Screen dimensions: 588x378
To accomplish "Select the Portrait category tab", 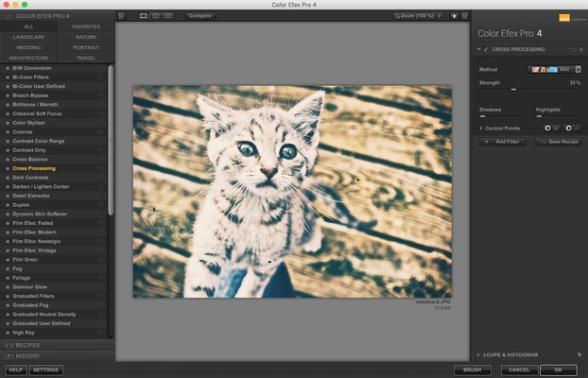I will point(86,47).
